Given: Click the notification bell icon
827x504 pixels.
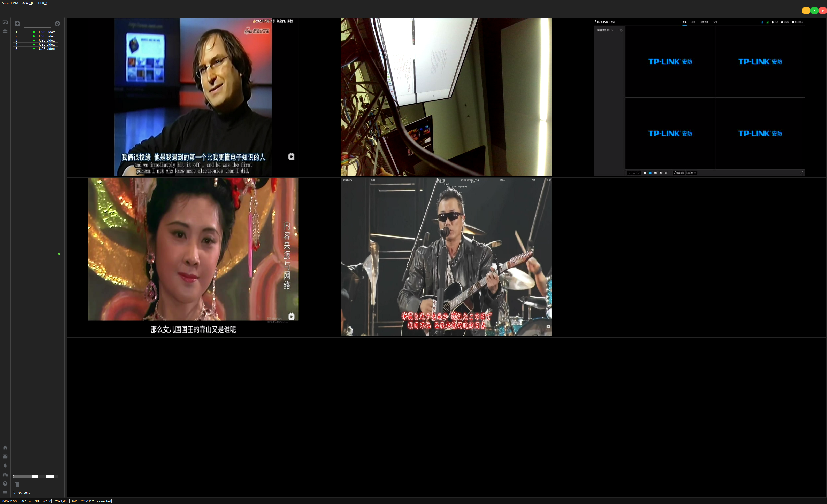Looking at the screenshot, I should (5, 466).
